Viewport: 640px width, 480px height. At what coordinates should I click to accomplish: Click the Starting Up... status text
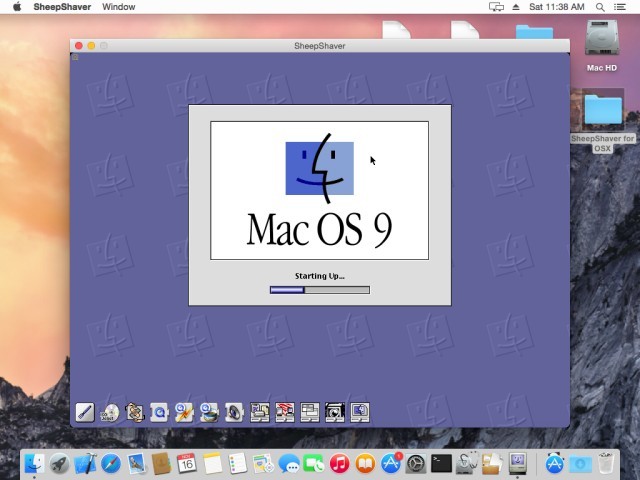click(320, 276)
